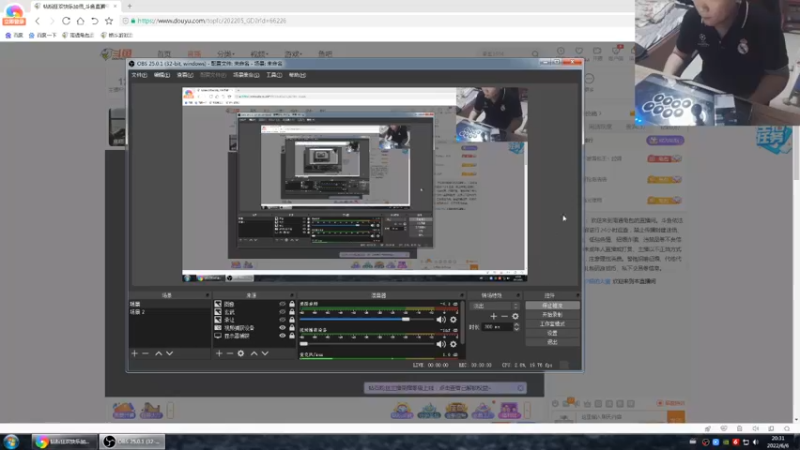
Task: Click 开始录制 to start recording
Action: [553, 315]
